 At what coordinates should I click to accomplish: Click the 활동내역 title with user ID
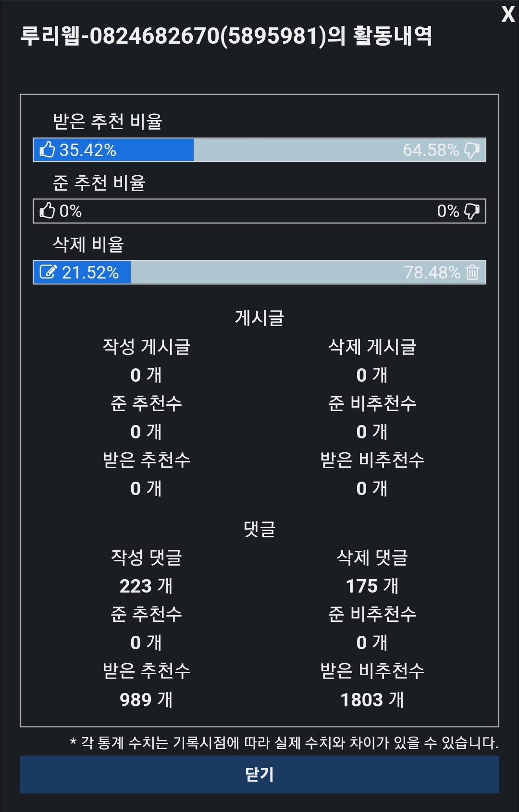226,36
